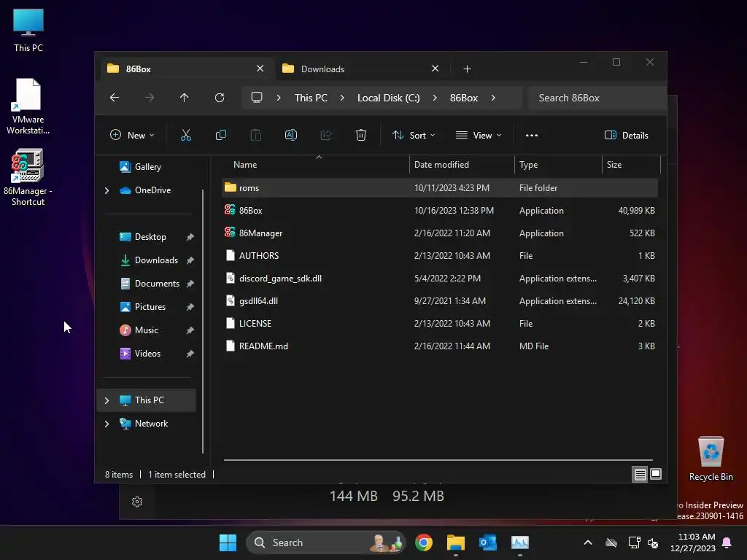Expand chevron after 86Box in breadcrumb

[493, 98]
